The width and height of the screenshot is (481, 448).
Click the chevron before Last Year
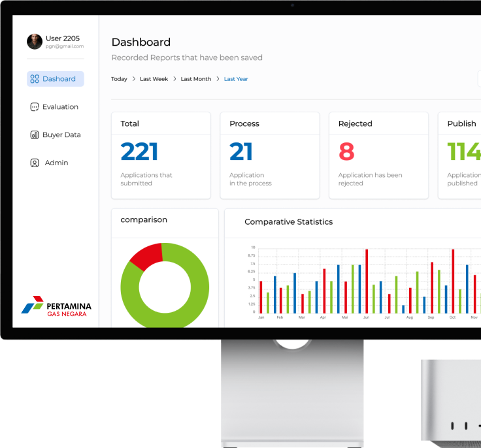point(218,79)
